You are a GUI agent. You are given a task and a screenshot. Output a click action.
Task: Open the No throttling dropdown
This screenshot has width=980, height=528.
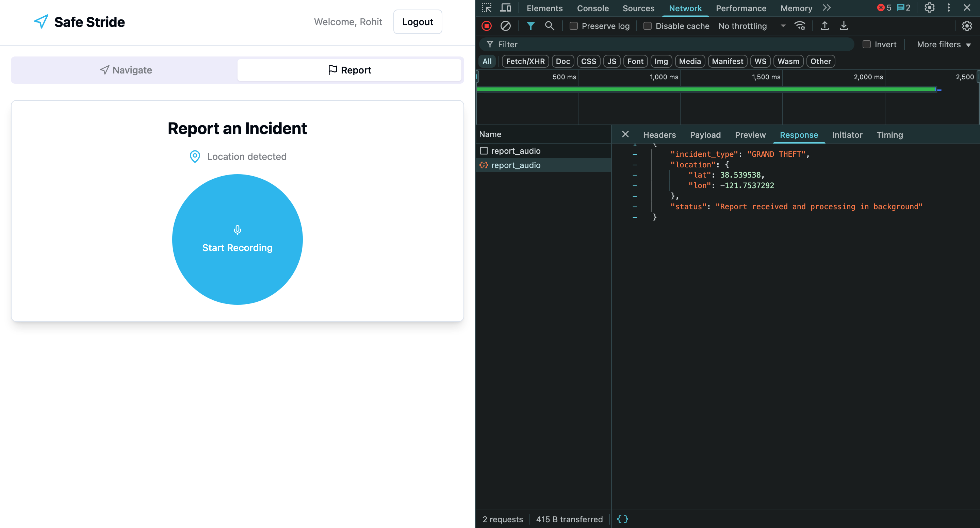tap(751, 26)
